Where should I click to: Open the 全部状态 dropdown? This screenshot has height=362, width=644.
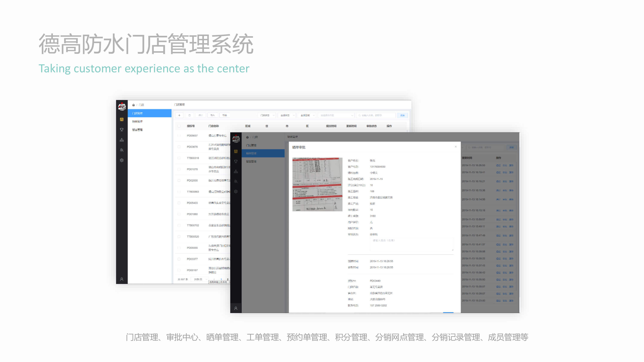pos(287,115)
